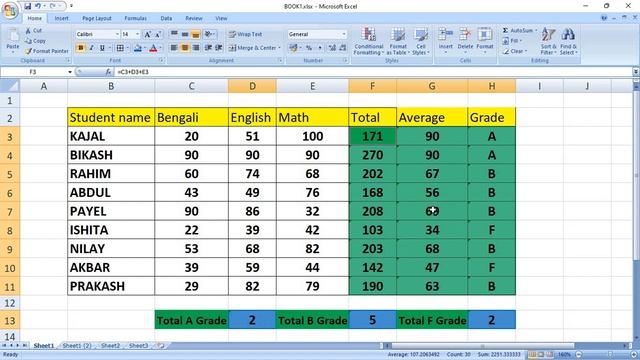This screenshot has height=360, width=640.
Task: Switch to the Review ribbon tab
Action: (193, 18)
